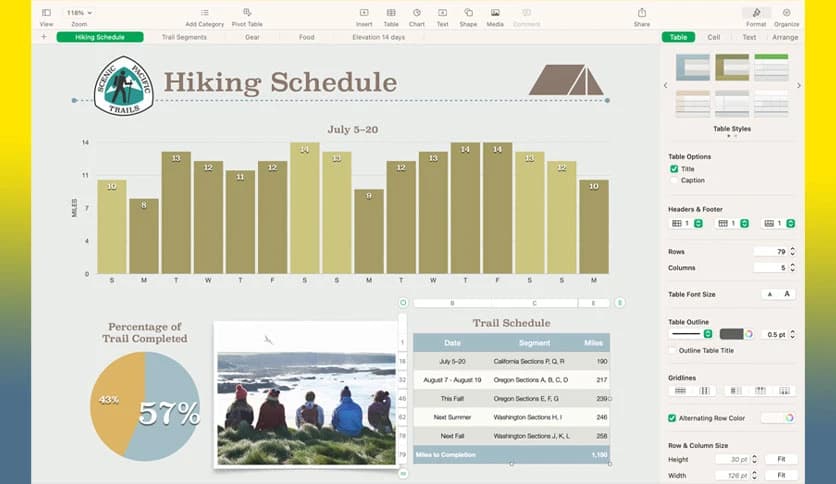Click the Text box icon in toolbar

tap(443, 12)
